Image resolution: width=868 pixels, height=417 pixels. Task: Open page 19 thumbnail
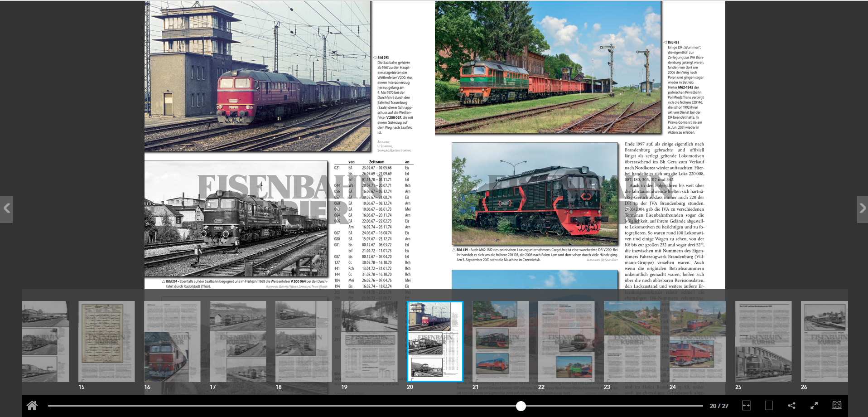pyautogui.click(x=369, y=341)
